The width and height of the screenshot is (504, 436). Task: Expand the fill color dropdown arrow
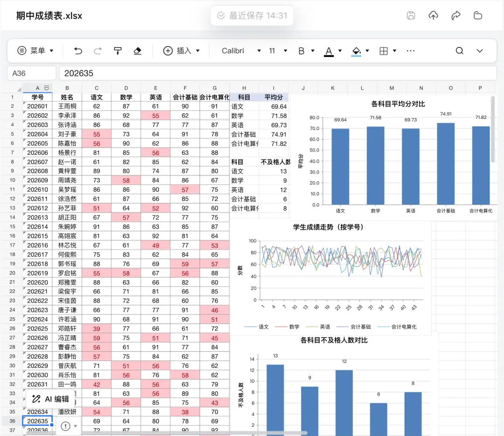(367, 51)
